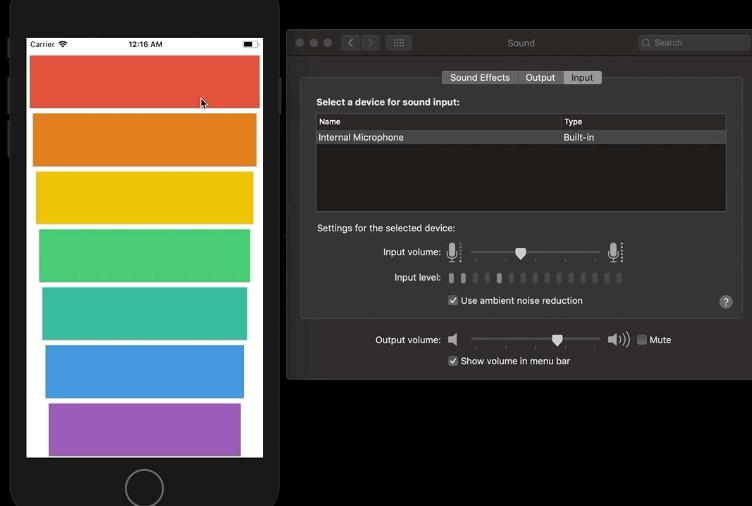Toggle Use ambient noise reduction checkbox

pos(454,301)
